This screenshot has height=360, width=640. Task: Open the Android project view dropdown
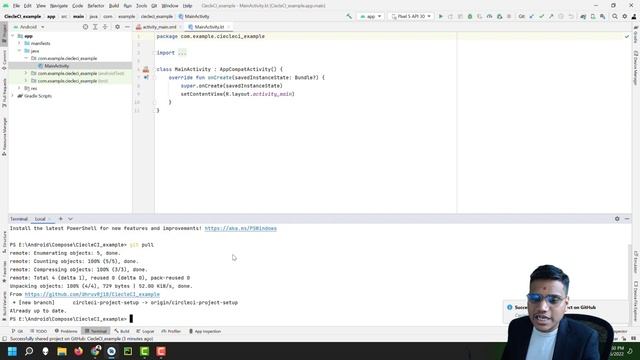[x=29, y=27]
